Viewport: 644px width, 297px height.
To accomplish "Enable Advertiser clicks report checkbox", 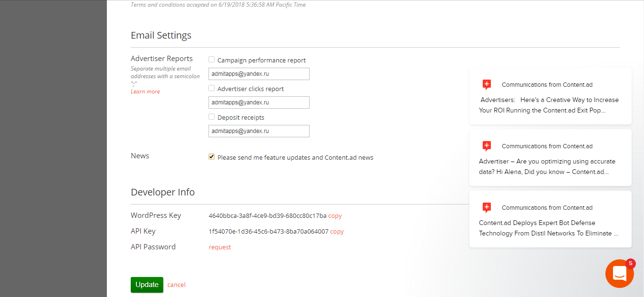I will point(212,89).
